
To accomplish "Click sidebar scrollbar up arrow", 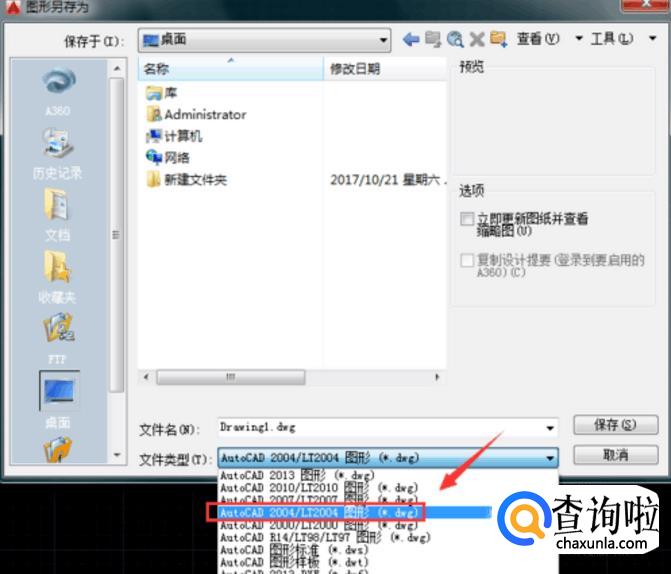I will (117, 68).
